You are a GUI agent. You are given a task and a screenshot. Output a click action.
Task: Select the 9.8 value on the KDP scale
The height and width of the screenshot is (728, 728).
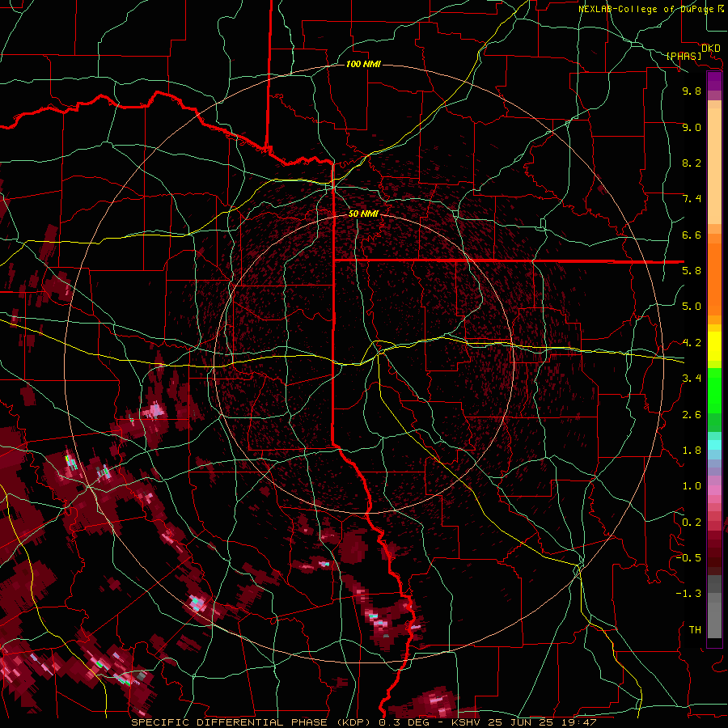pos(692,91)
